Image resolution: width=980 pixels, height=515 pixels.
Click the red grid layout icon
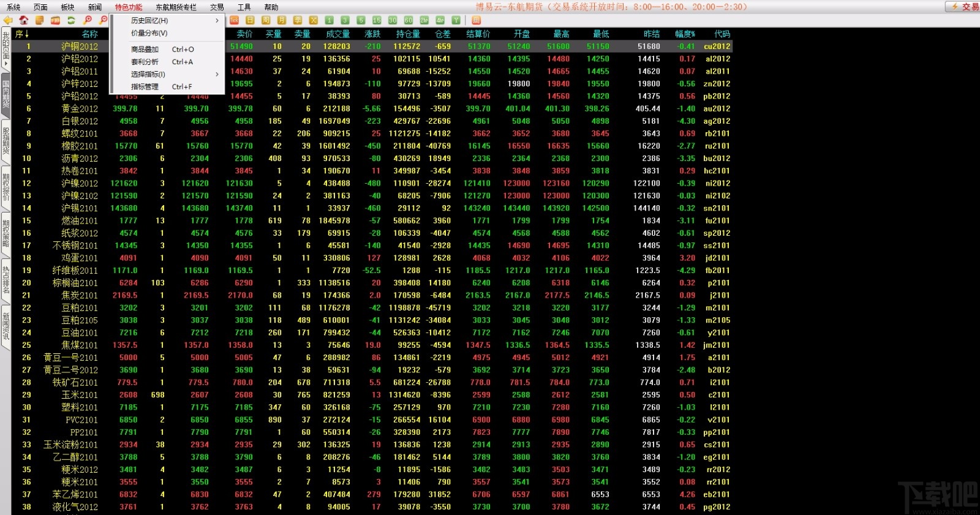pyautogui.click(x=476, y=20)
